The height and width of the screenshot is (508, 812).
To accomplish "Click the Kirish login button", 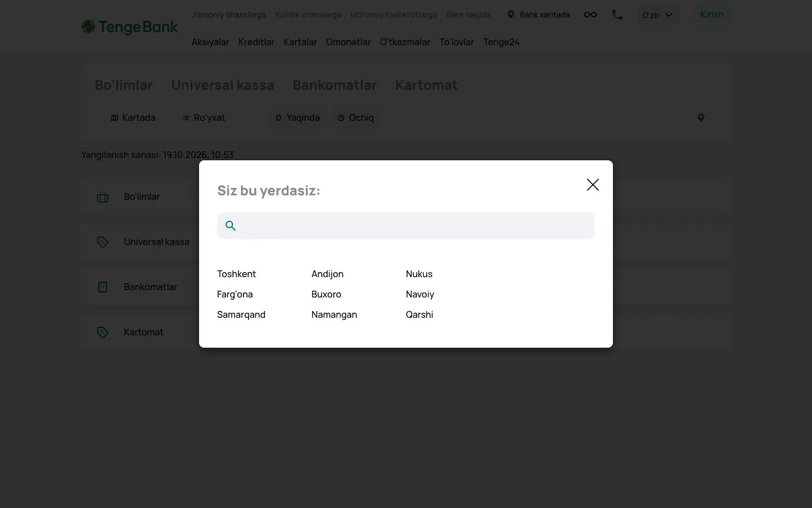I will [712, 15].
